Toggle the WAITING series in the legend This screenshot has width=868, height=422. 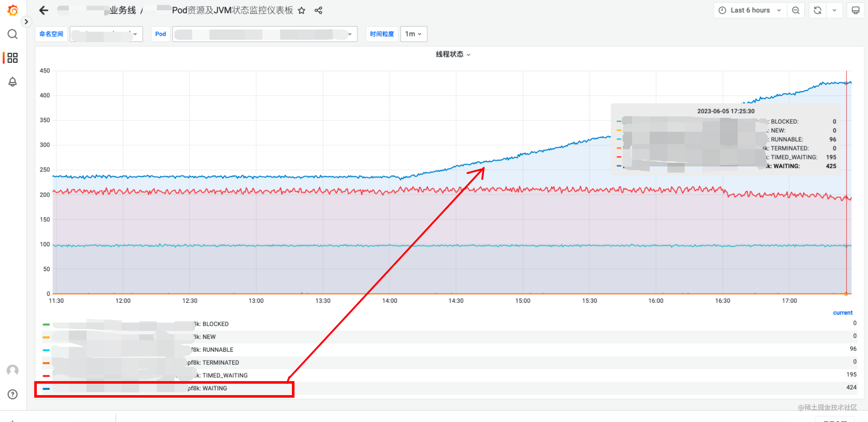click(x=215, y=388)
